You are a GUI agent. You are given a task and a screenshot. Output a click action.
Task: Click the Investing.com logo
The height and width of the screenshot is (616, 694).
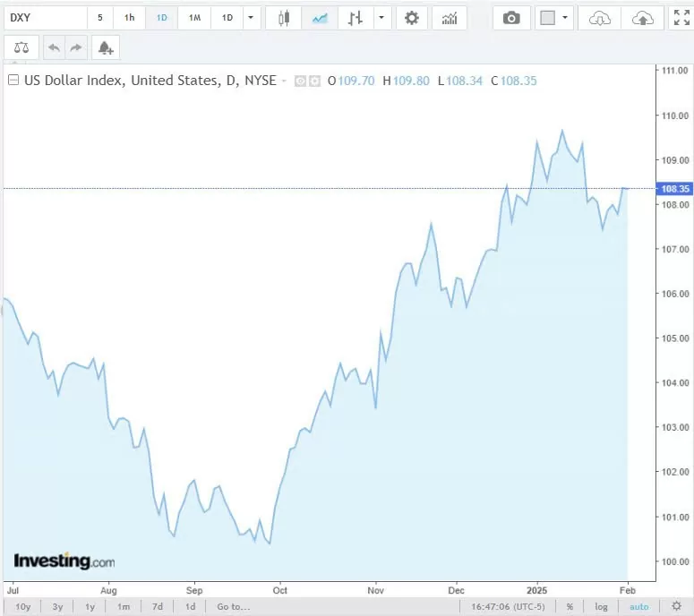point(64,560)
